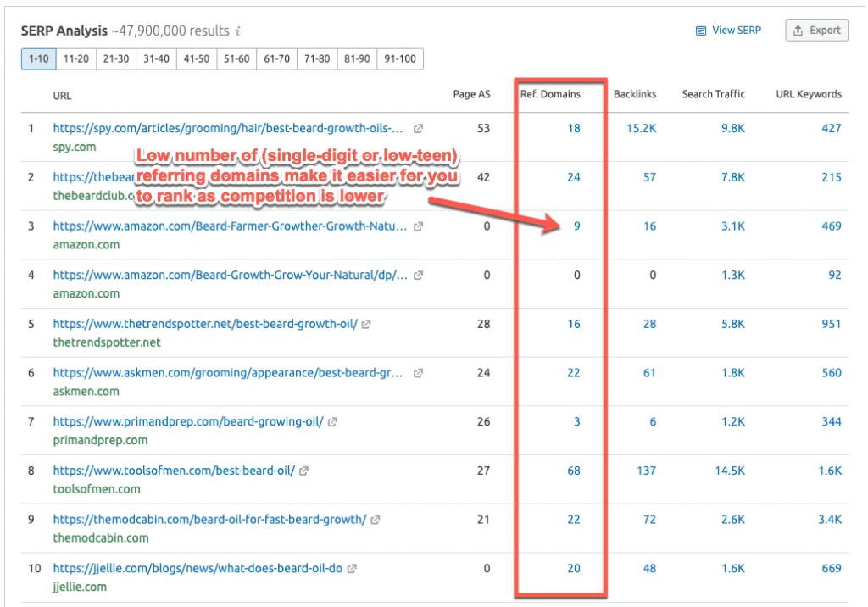Switch to the 11-20 results tab

click(76, 59)
